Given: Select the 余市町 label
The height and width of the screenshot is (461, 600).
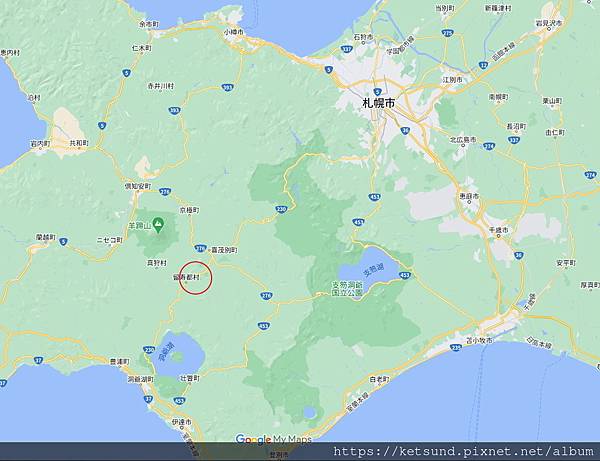Looking at the screenshot, I should (x=149, y=24).
